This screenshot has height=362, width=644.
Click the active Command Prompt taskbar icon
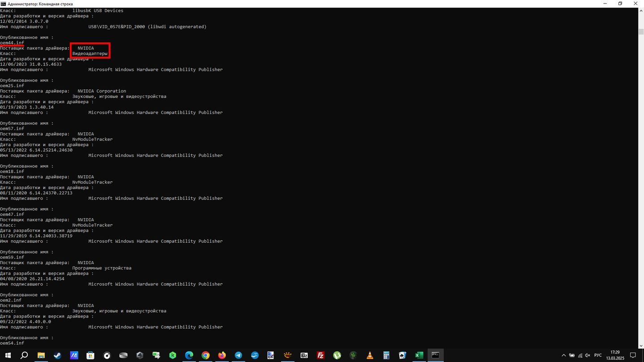tap(436, 355)
